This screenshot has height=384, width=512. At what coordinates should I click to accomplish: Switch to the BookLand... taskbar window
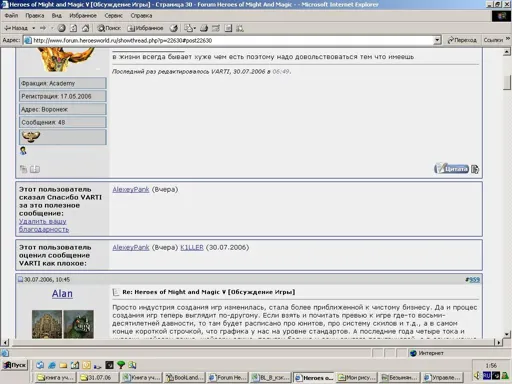(185, 377)
